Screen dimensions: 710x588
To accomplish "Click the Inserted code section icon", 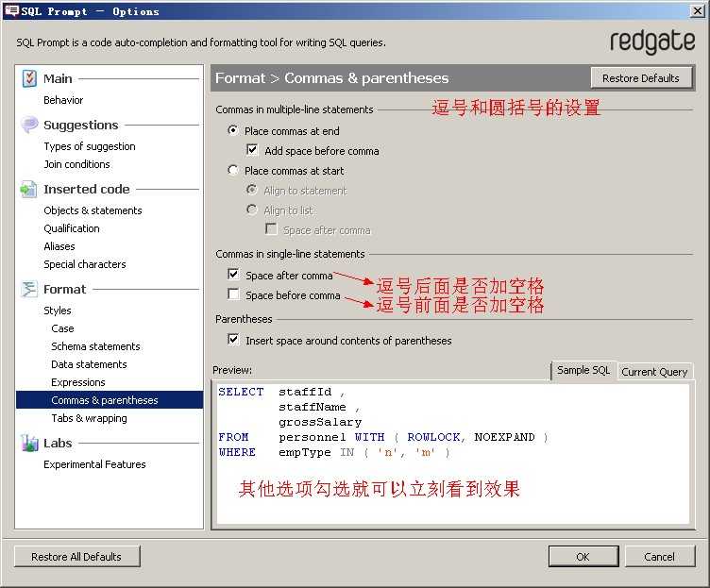I will click(x=28, y=189).
